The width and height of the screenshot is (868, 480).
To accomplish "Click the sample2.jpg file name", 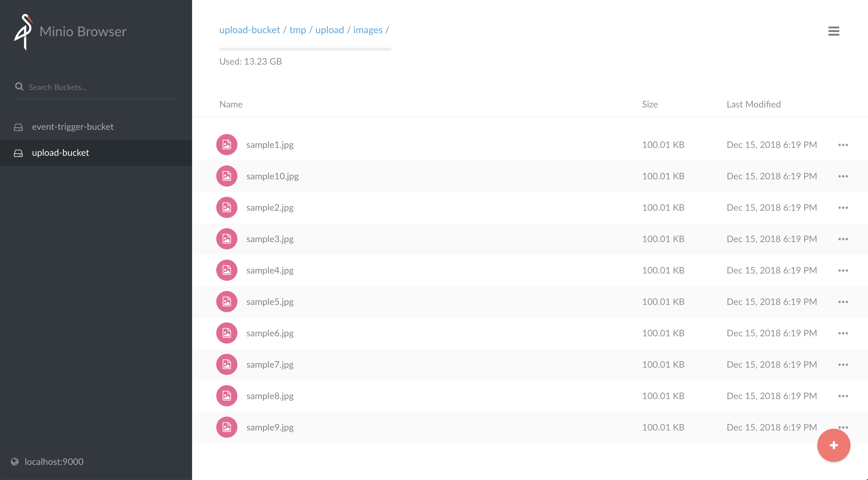I will (x=270, y=207).
